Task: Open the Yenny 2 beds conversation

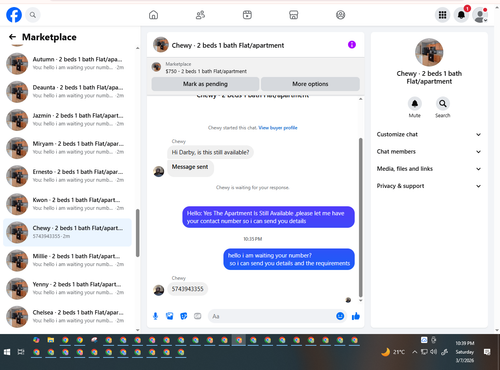Action: [x=67, y=288]
